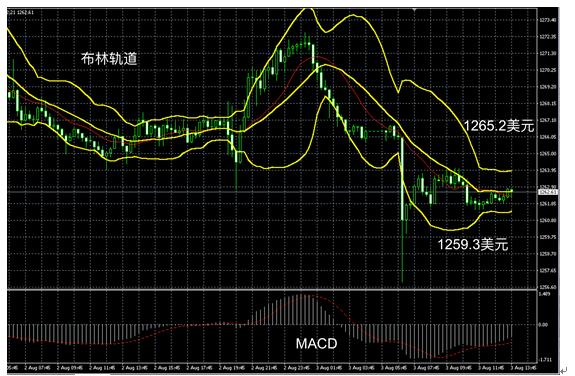Click the MACD scale value 1.409
575x376 pixels.
(x=544, y=294)
